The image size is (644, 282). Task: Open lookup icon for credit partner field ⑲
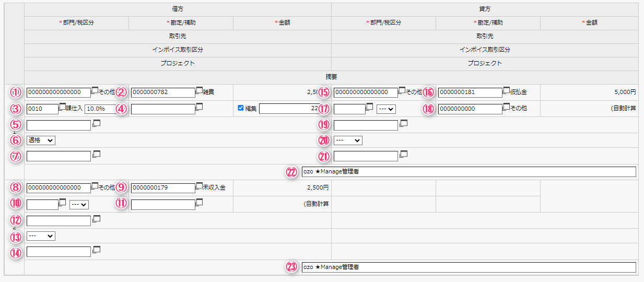point(403,124)
